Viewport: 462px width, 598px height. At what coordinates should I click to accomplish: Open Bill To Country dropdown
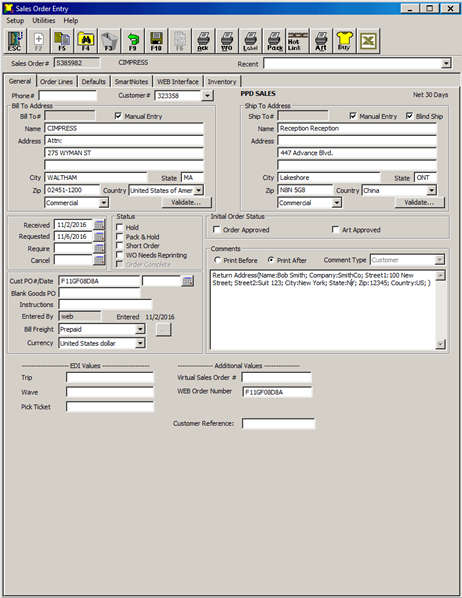click(198, 190)
